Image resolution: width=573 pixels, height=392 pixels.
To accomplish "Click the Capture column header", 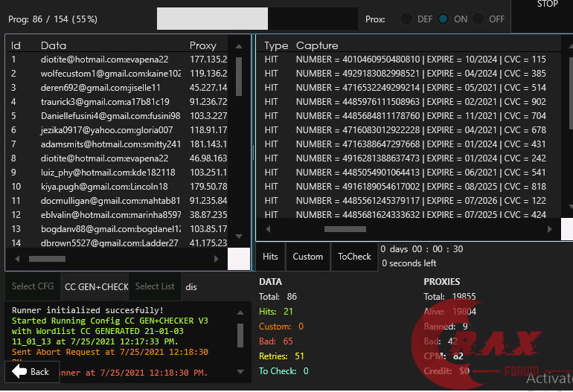I will [x=317, y=45].
